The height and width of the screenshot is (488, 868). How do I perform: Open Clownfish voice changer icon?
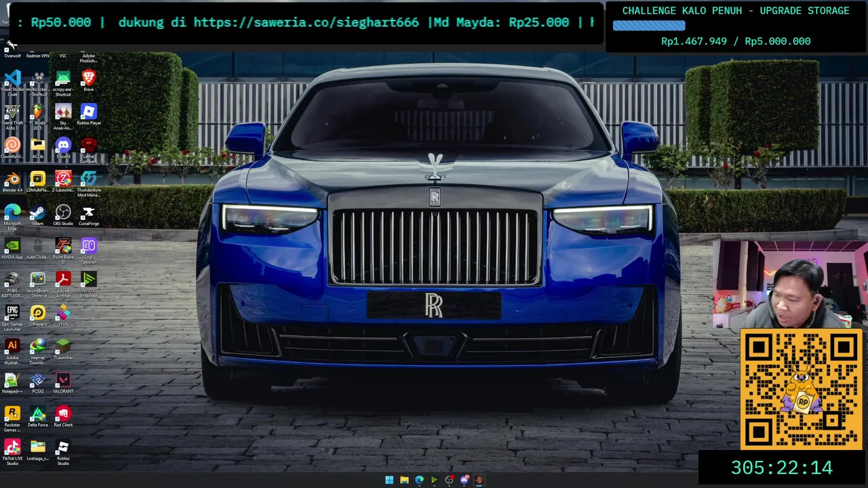click(12, 147)
